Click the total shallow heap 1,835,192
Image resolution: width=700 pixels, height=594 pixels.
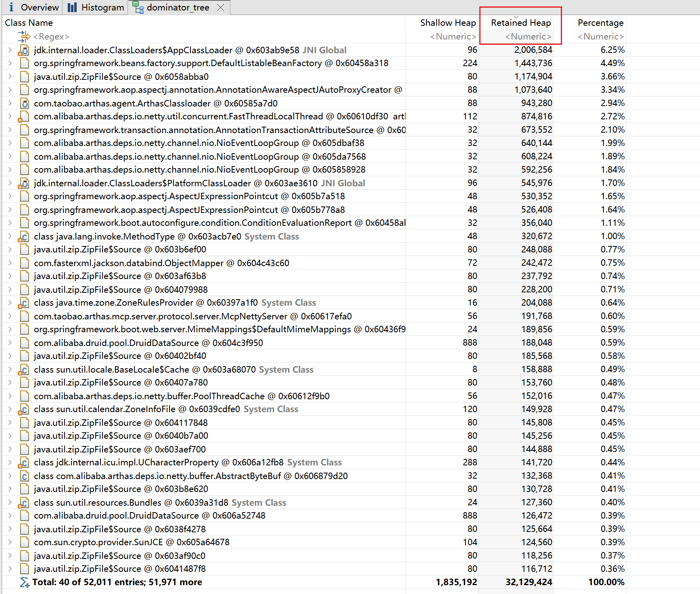tap(456, 582)
